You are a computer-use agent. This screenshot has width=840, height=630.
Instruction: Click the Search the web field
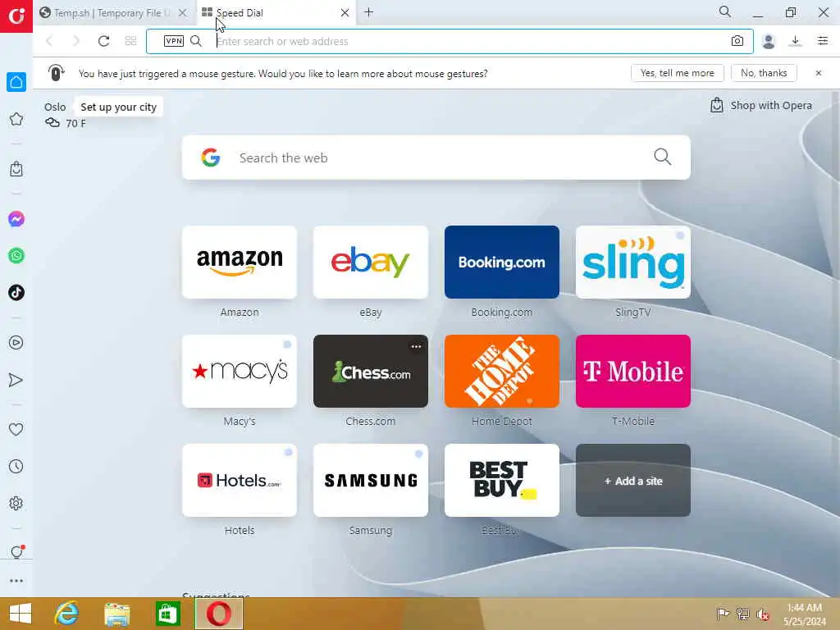(436, 157)
